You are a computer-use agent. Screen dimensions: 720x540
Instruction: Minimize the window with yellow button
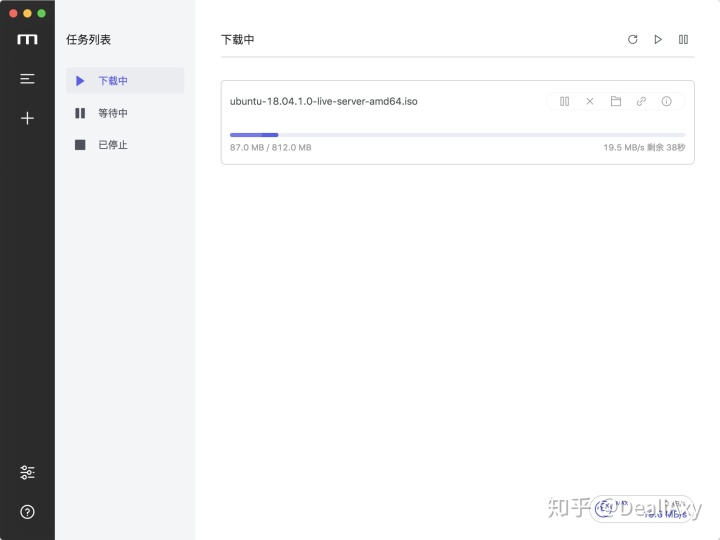pyautogui.click(x=28, y=13)
